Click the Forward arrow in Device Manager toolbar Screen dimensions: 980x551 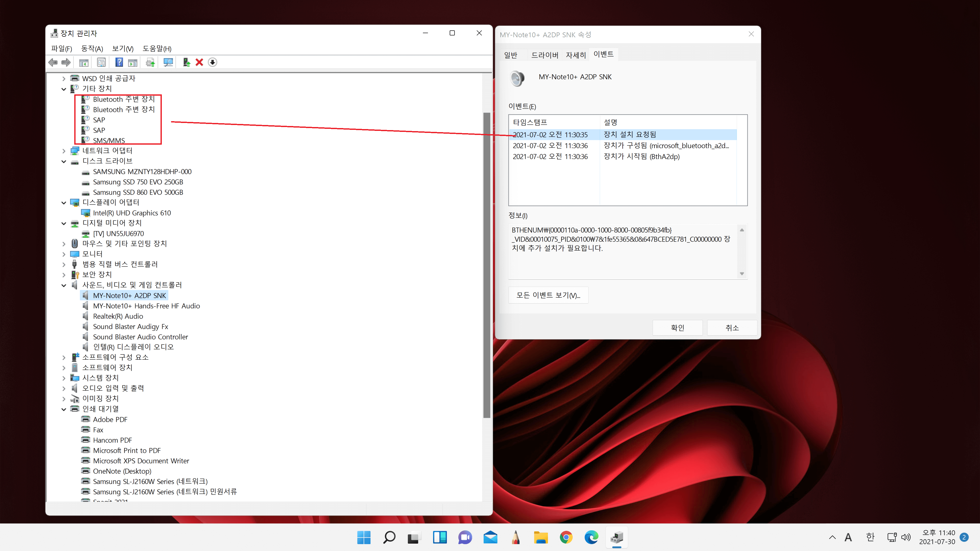[66, 62]
